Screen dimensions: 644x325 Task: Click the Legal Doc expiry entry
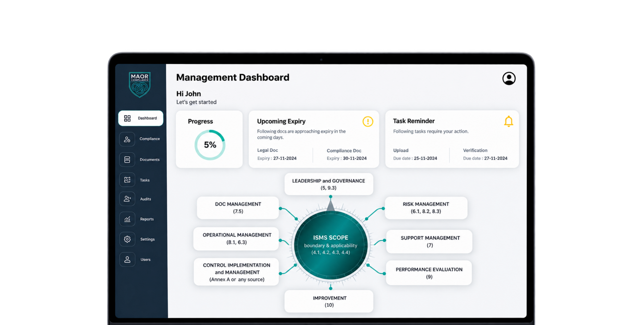[277, 154]
